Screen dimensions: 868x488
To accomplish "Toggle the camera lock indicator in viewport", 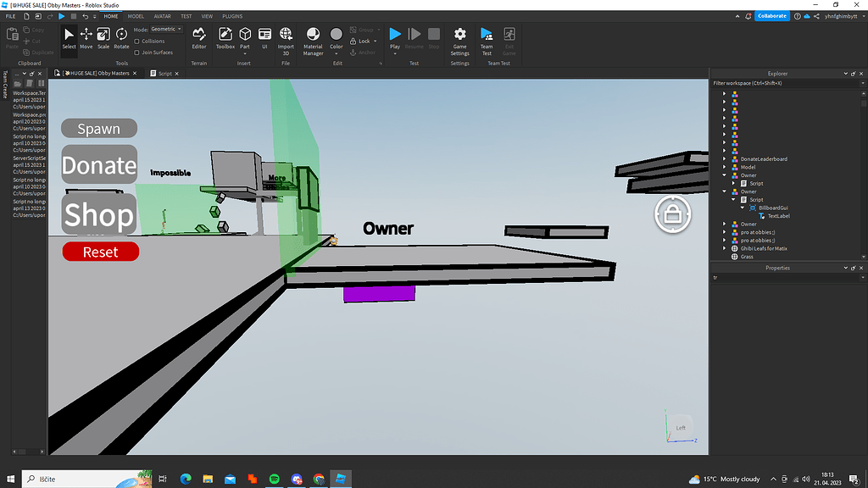I will (672, 214).
